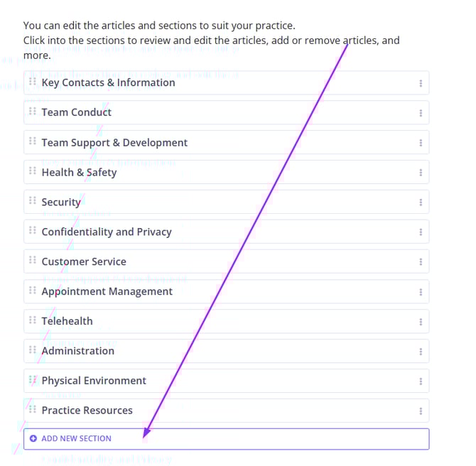The image size is (476, 466).
Task: Click drag handle icon beside Customer Service
Action: 33,261
